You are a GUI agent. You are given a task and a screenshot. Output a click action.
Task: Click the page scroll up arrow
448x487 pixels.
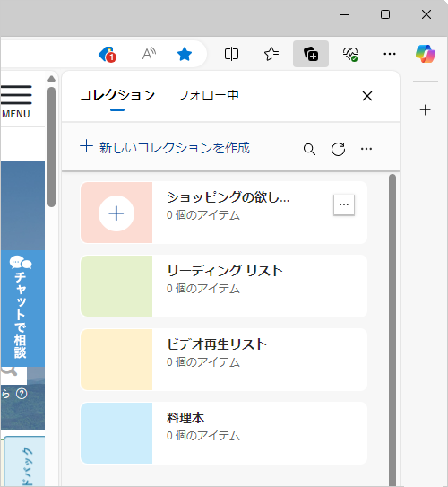click(51, 79)
